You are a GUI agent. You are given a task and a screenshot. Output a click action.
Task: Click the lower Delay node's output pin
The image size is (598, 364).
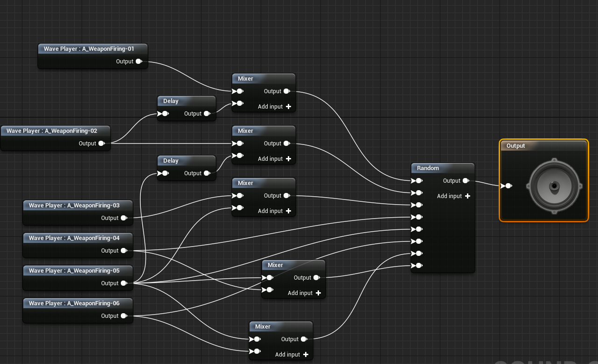click(x=207, y=173)
